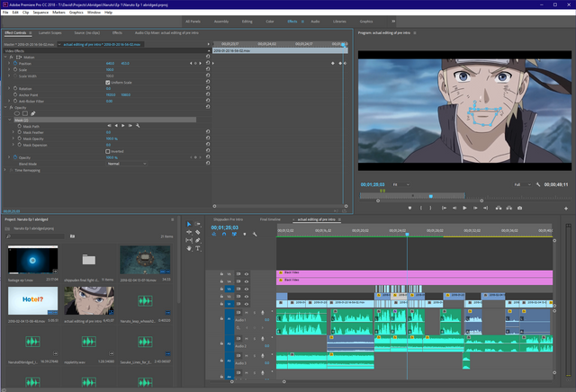
Task: Hide track V3 output with eye icon
Action: click(x=247, y=289)
